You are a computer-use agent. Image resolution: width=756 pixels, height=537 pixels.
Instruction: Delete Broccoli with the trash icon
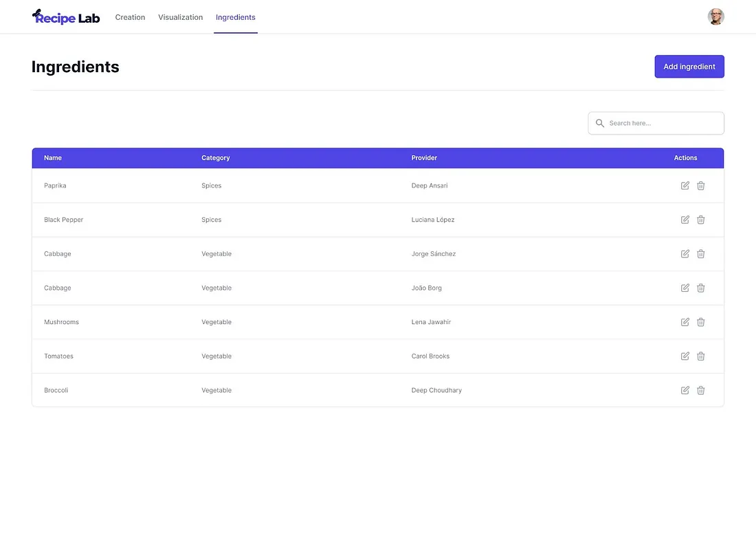coord(700,390)
